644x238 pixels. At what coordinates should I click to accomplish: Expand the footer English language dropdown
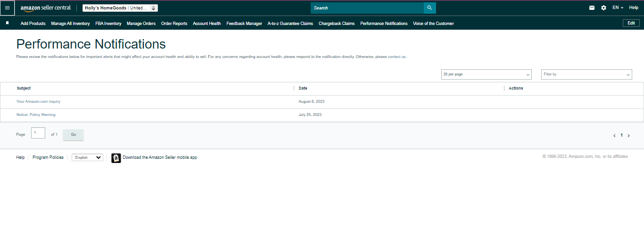click(87, 157)
